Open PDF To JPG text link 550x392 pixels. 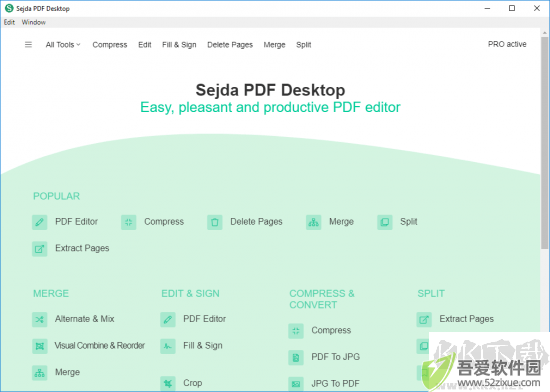point(336,357)
